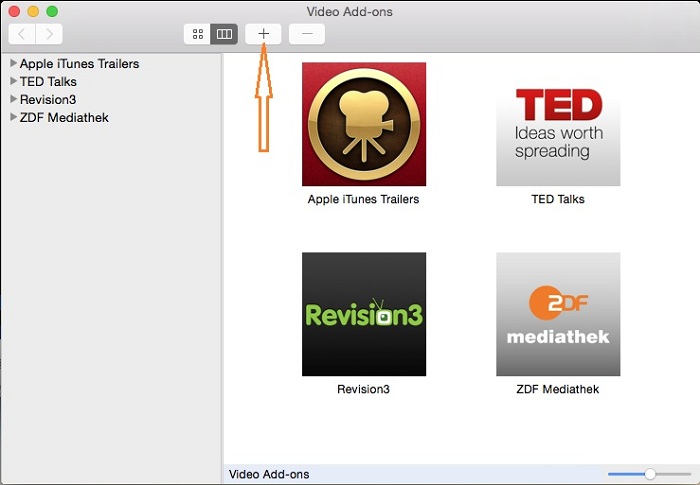Adjust the icon size slider
This screenshot has height=485, width=700.
tap(650, 474)
